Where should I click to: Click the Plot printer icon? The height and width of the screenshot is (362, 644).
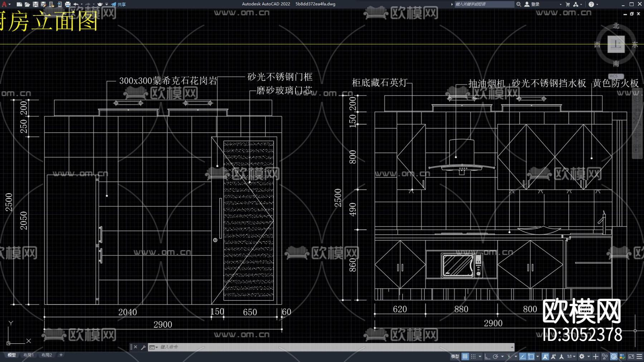[x=68, y=4]
